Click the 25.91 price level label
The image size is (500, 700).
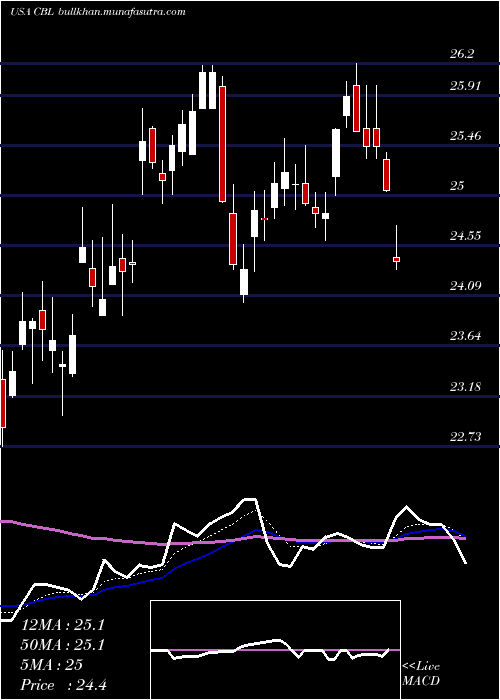(465, 85)
